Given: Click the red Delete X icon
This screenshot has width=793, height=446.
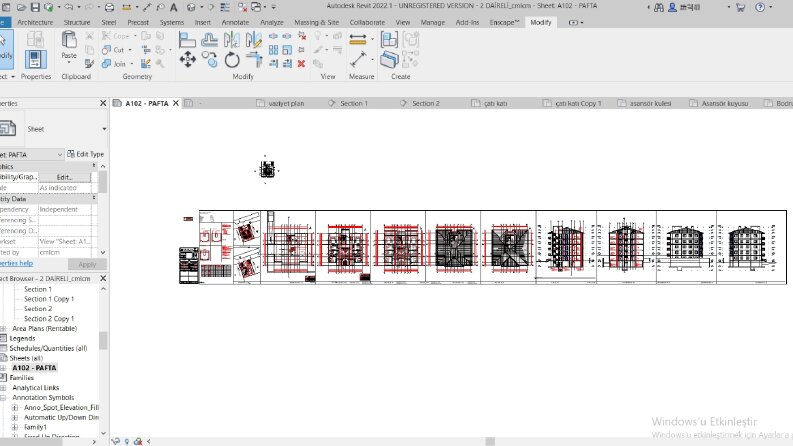Looking at the screenshot, I should 301,64.
